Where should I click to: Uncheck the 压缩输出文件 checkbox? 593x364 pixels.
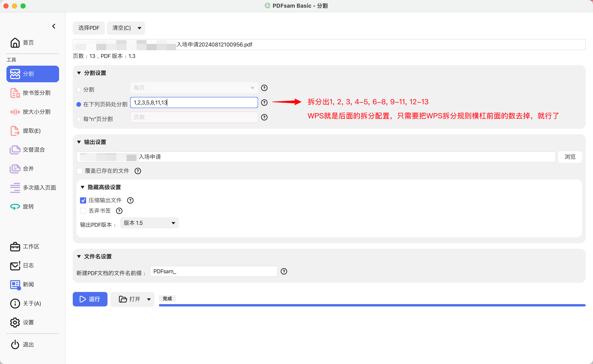83,200
